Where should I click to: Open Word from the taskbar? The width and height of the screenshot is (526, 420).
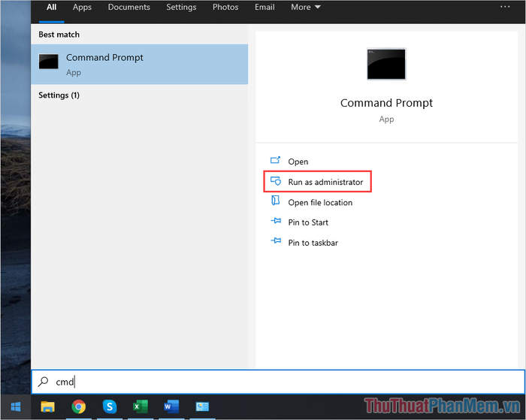(171, 407)
